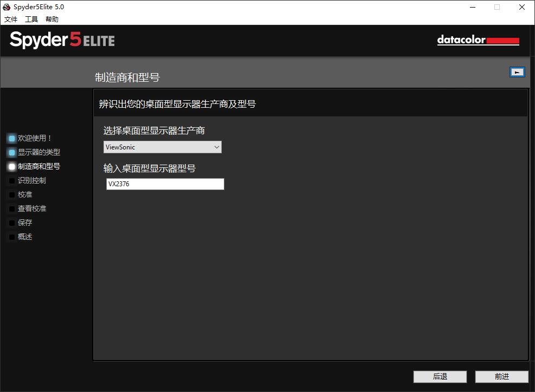
Task: Open the 帮助 menu
Action: tap(52, 19)
